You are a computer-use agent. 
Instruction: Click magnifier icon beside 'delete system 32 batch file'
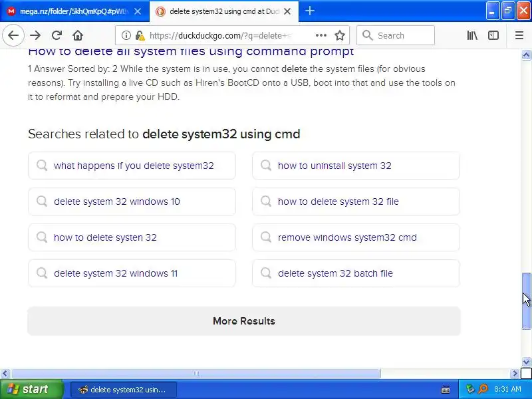click(x=266, y=273)
